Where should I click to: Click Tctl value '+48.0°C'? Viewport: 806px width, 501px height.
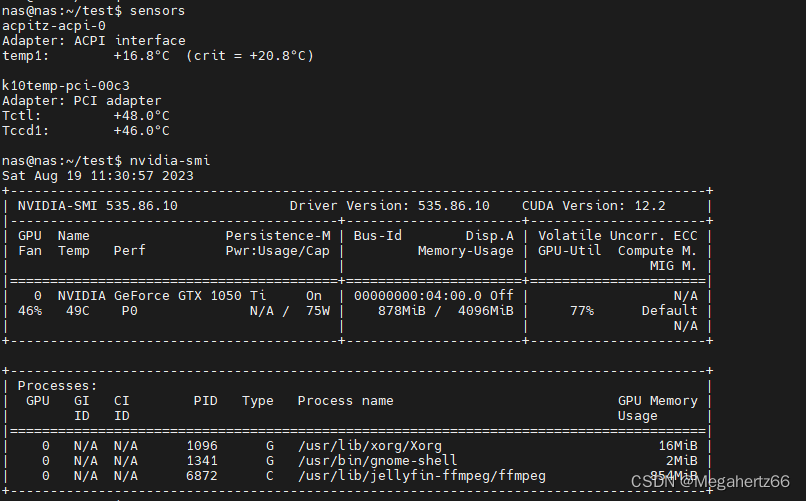(141, 116)
